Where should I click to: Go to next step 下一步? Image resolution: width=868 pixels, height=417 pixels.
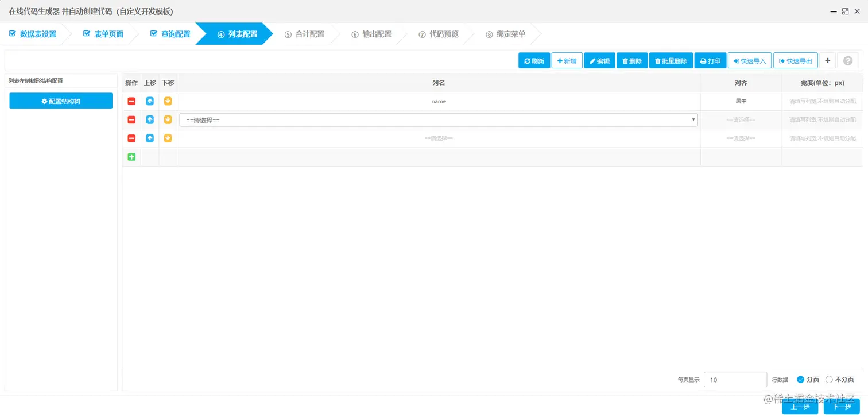coord(842,406)
